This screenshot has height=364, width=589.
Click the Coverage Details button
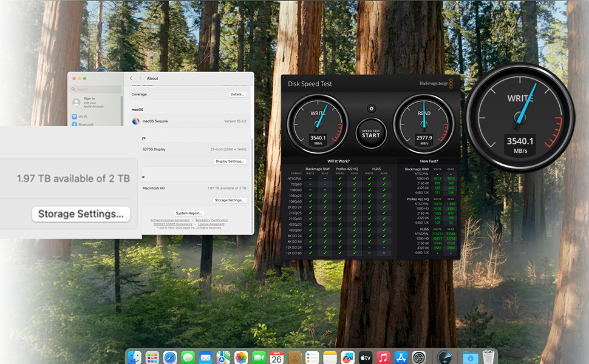tap(237, 95)
